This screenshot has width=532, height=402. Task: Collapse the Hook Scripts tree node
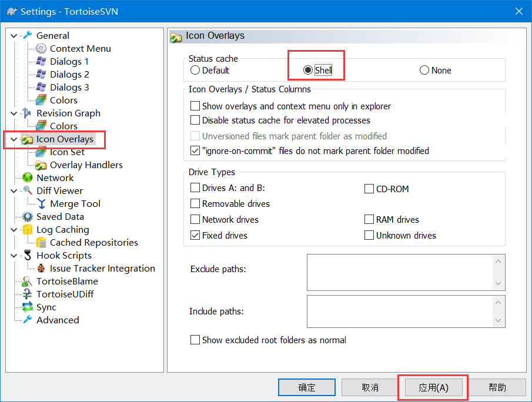click(x=14, y=256)
